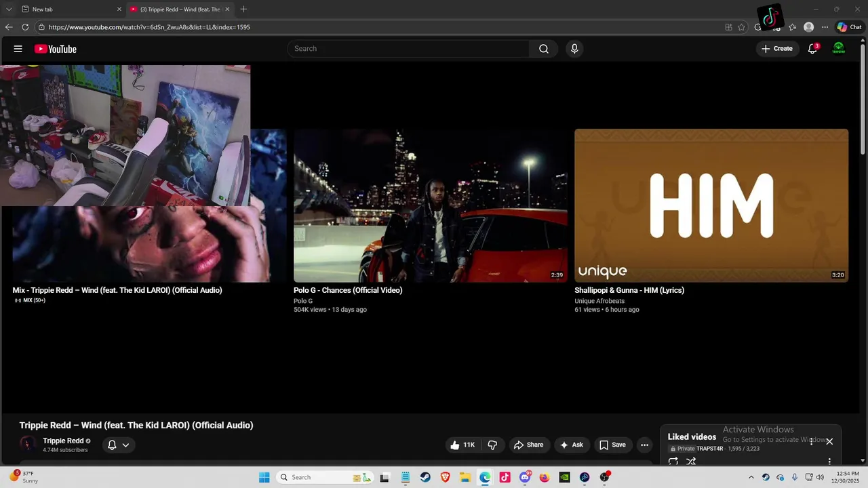This screenshot has height=488, width=868.
Task: Go to the YouTube home logo
Action: [x=56, y=49]
